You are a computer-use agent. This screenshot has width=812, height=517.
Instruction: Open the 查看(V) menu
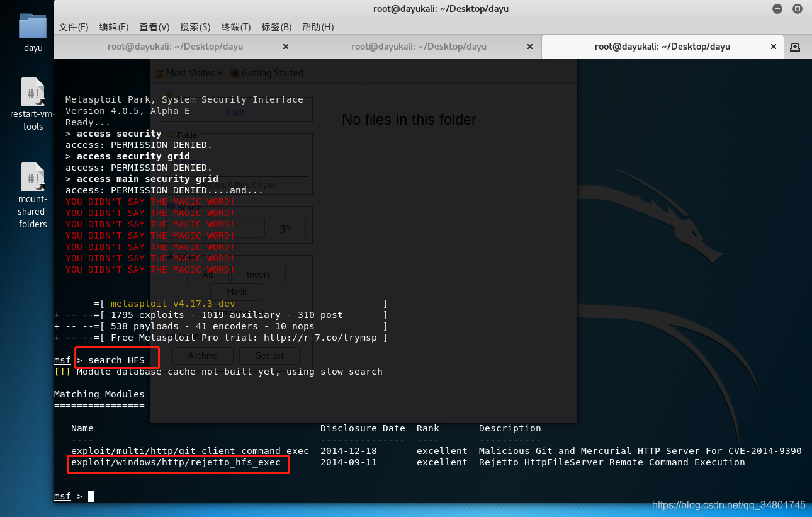[x=154, y=27]
